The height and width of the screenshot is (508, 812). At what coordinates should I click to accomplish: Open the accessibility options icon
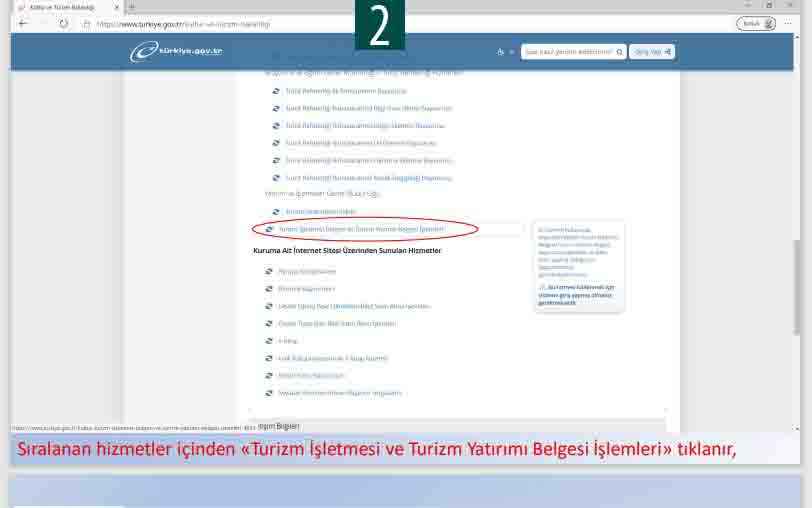click(500, 52)
